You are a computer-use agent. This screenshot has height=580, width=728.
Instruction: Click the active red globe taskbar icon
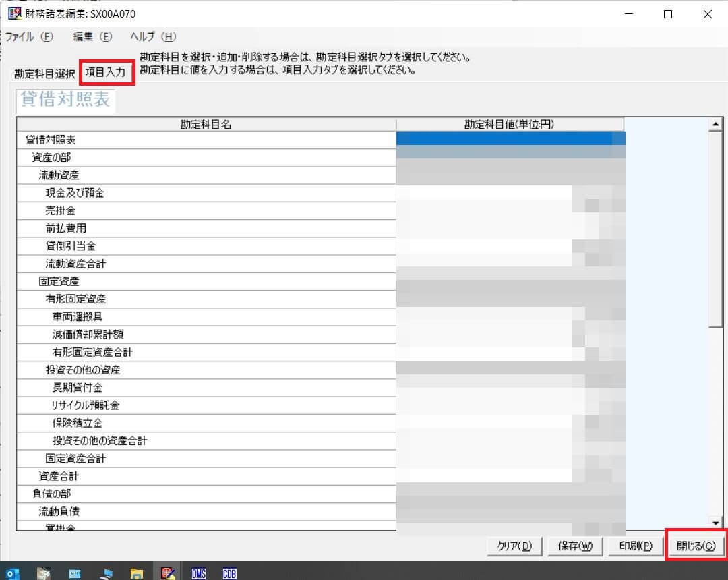click(168, 573)
